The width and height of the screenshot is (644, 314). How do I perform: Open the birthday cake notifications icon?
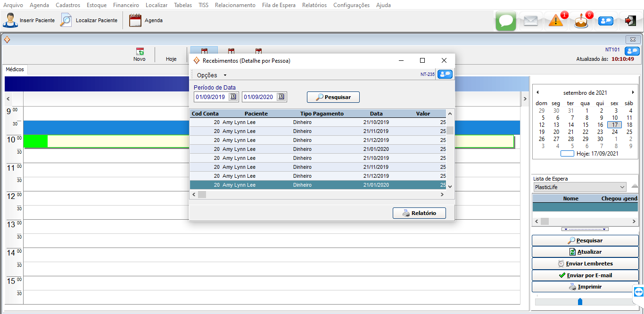(x=581, y=21)
